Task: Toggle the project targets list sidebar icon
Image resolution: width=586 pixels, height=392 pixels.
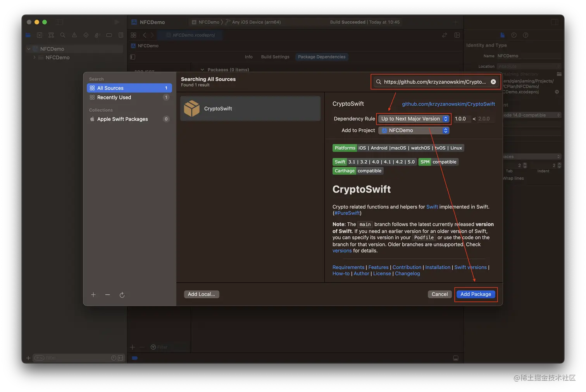Action: point(133,57)
